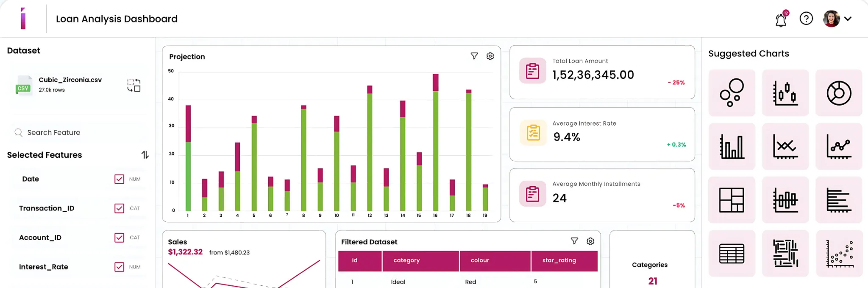868x288 pixels.
Task: Click the help question mark icon
Action: [806, 19]
